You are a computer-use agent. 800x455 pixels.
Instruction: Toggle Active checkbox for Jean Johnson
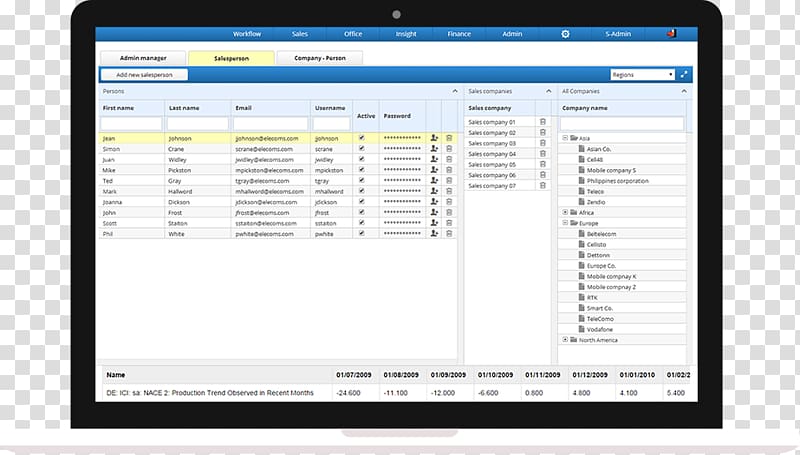pyautogui.click(x=362, y=138)
